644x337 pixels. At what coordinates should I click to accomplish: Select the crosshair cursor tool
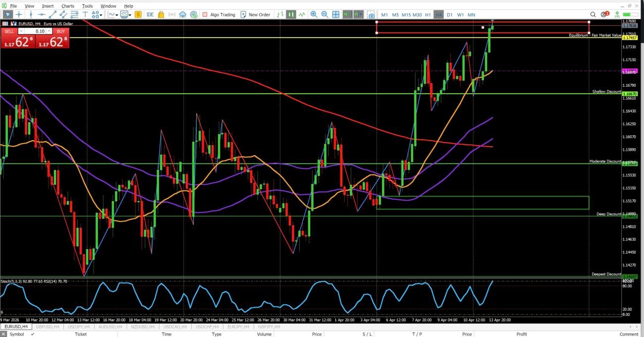point(19,15)
